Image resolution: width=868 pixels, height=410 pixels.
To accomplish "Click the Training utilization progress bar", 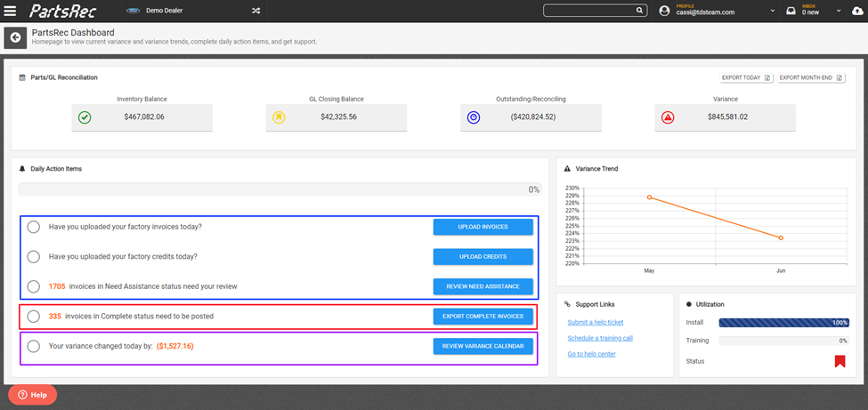I will 783,341.
